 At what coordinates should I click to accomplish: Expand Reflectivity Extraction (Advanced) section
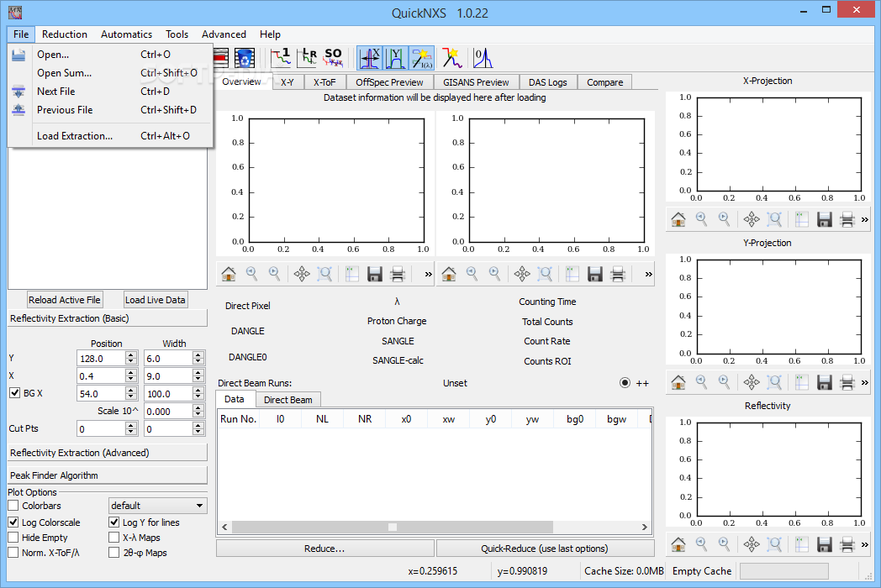108,453
